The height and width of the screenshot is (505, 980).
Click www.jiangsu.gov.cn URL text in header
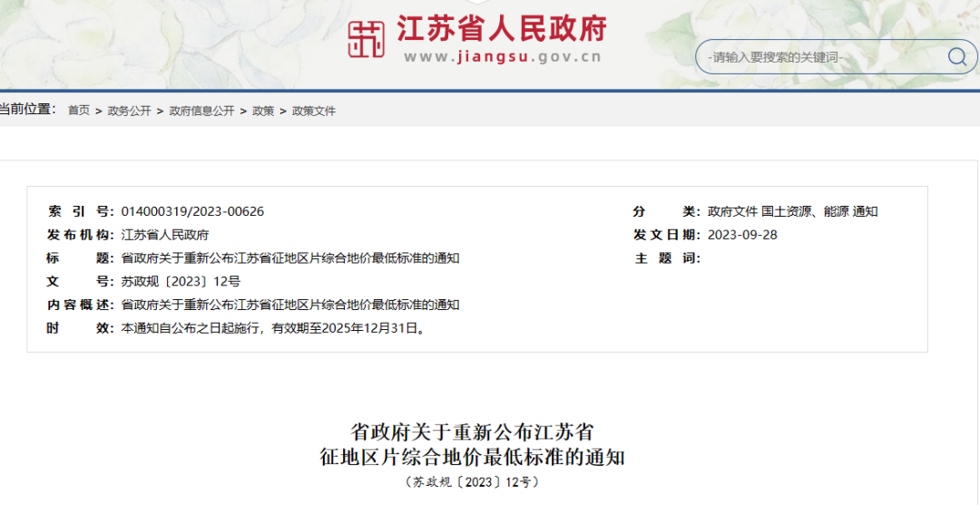503,57
